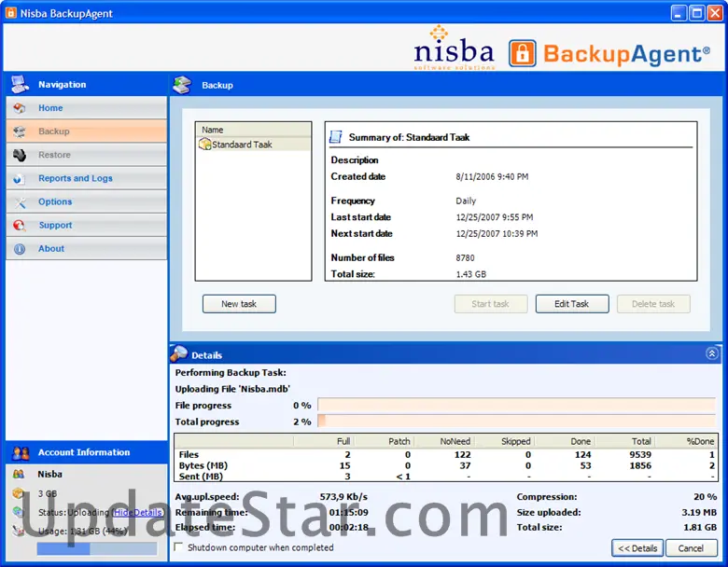Click the Home house icon
728x567 pixels.
20,108
